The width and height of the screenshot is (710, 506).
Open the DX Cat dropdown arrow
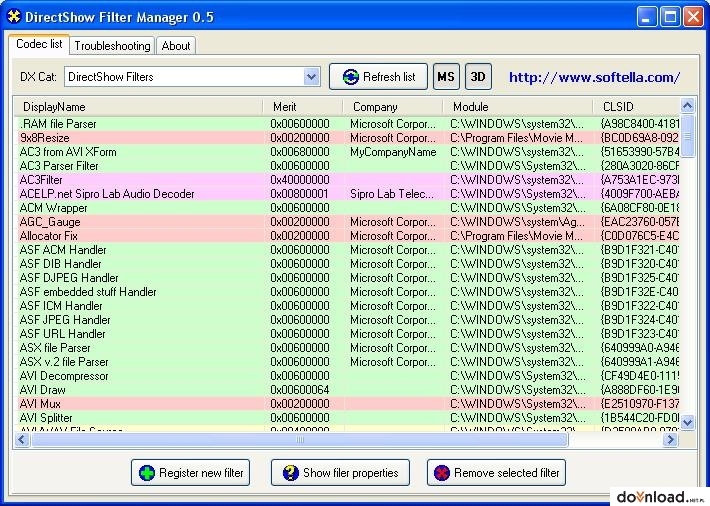tap(312, 77)
